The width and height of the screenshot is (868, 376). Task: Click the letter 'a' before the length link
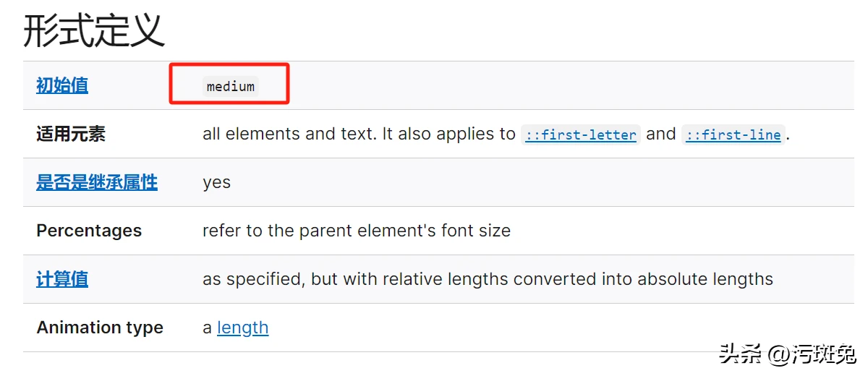(207, 328)
